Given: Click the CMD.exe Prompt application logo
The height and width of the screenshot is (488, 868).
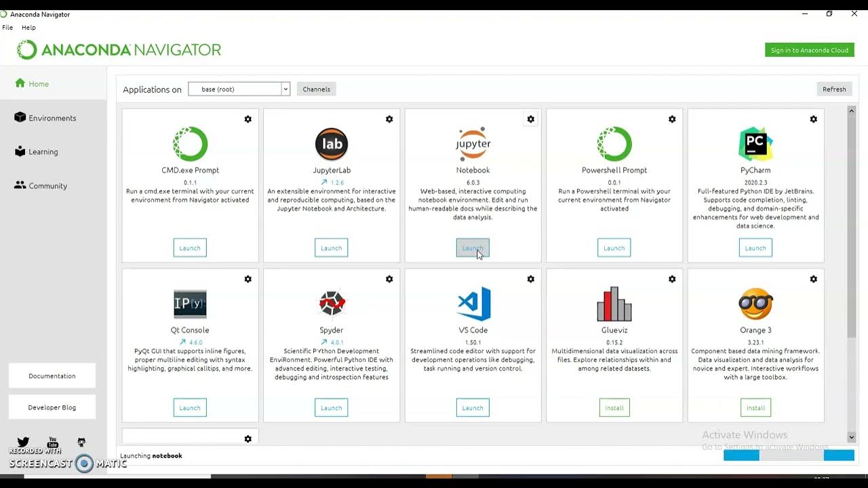Looking at the screenshot, I should pos(190,144).
